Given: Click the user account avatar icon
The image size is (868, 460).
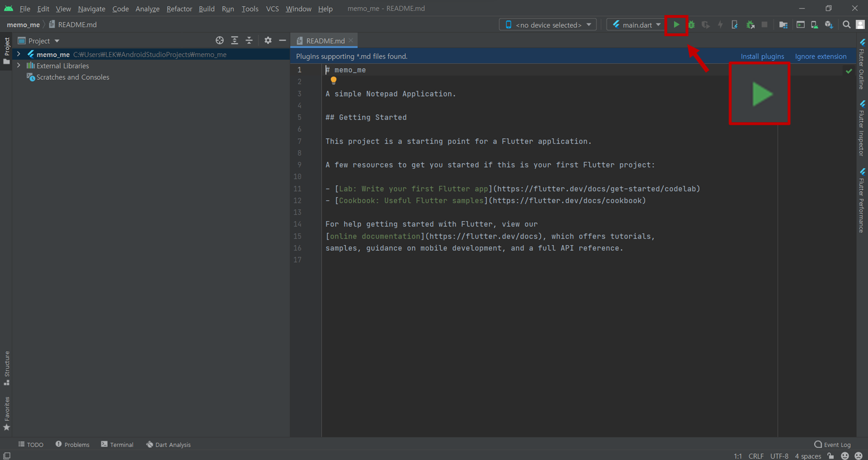Looking at the screenshot, I should click(x=860, y=24).
